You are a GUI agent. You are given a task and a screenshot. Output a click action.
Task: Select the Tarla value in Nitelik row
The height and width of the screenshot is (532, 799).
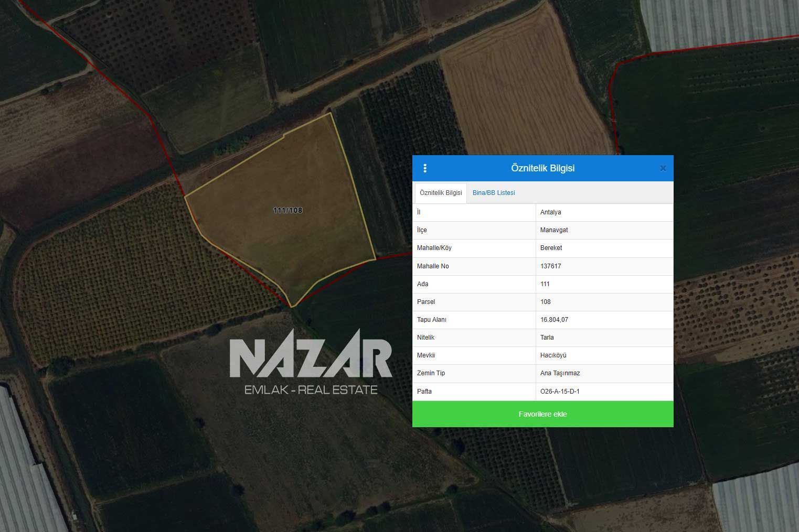tap(547, 338)
